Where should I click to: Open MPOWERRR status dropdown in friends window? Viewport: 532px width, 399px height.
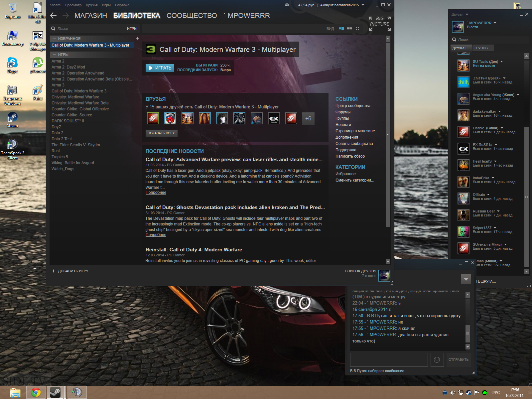click(495, 23)
